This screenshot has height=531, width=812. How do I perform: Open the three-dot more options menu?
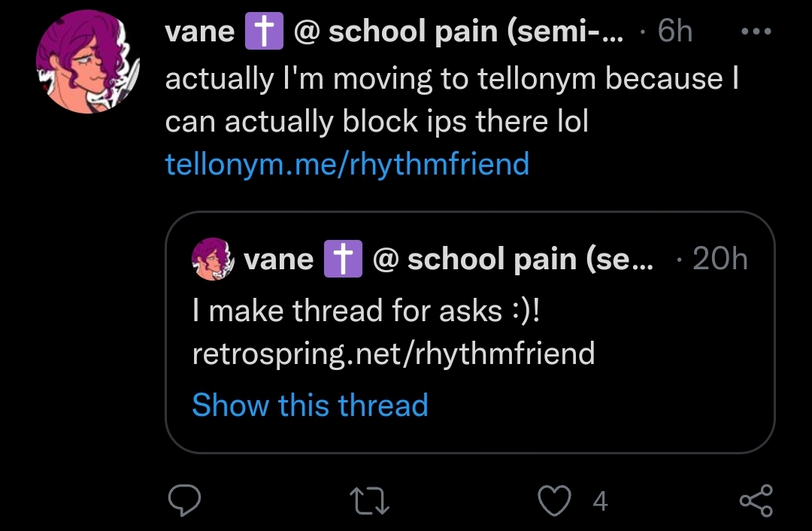point(756,31)
